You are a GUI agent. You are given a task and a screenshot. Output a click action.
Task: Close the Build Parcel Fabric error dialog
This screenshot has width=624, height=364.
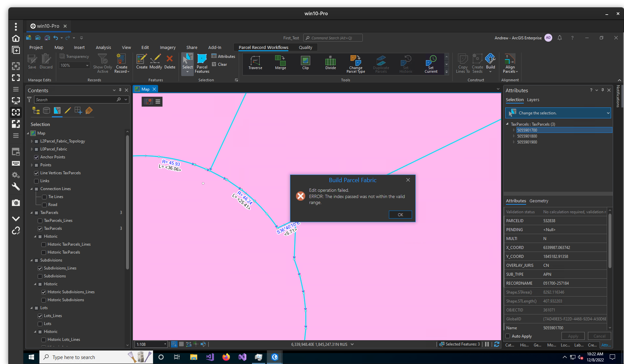408,180
